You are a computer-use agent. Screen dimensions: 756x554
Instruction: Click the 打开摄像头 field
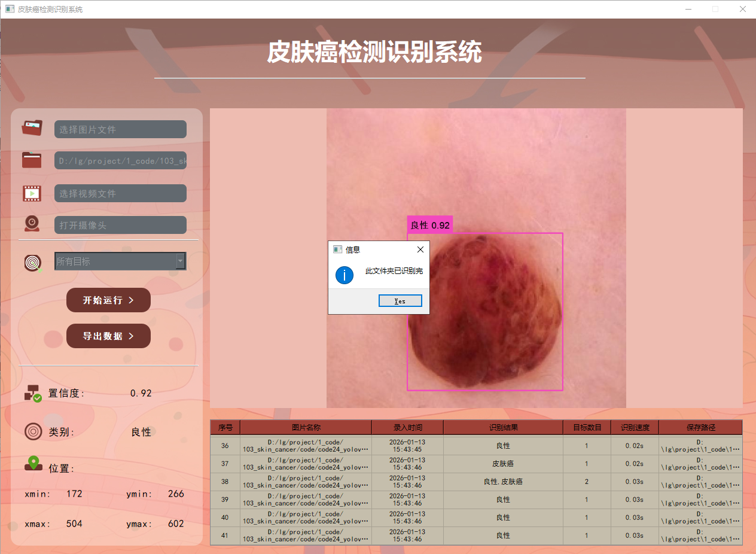(120, 225)
